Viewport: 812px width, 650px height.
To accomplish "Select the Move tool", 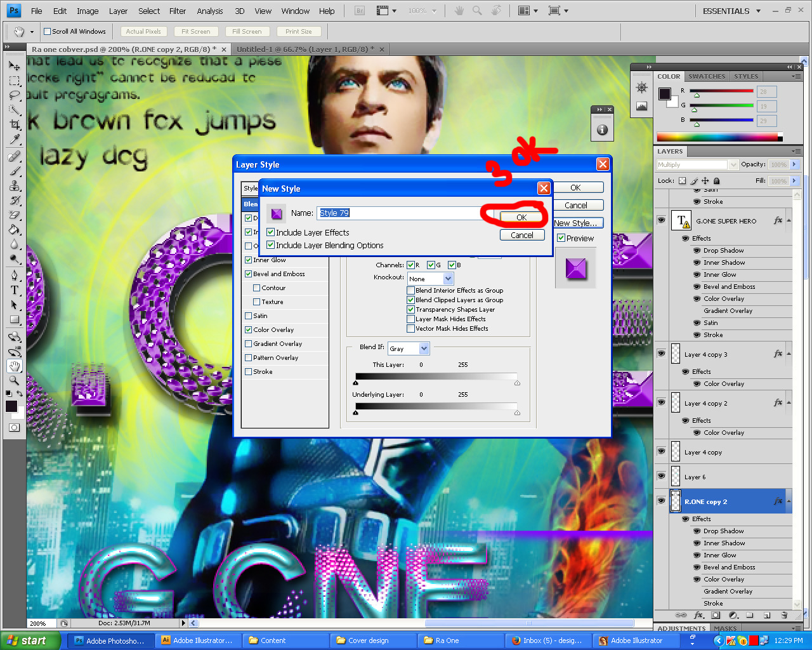I will pos(14,66).
